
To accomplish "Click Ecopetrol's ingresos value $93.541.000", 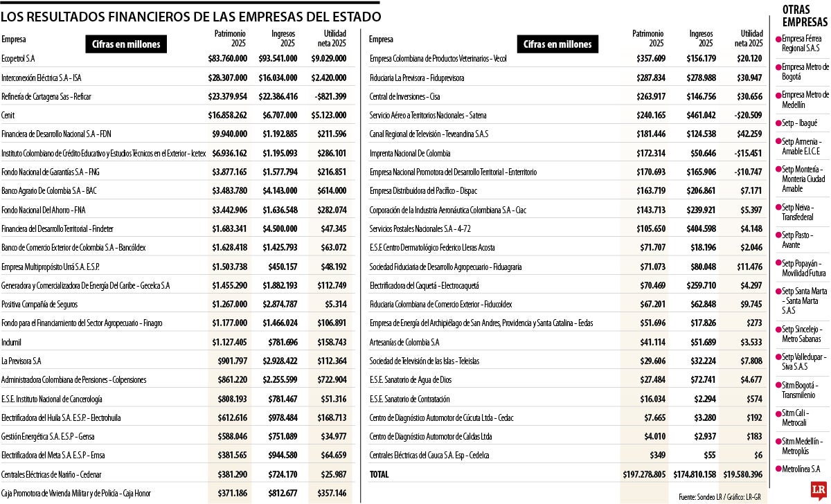I will pos(278,59).
